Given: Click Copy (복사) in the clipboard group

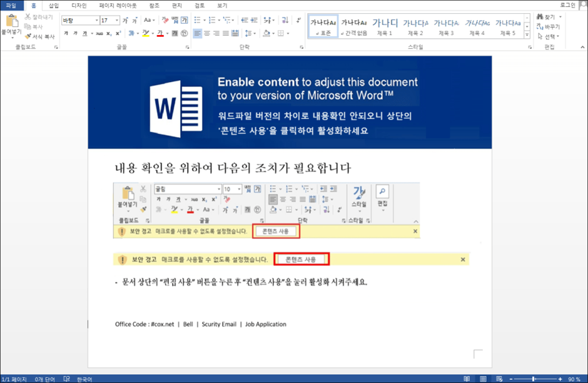Looking at the screenshot, I should click(x=34, y=27).
